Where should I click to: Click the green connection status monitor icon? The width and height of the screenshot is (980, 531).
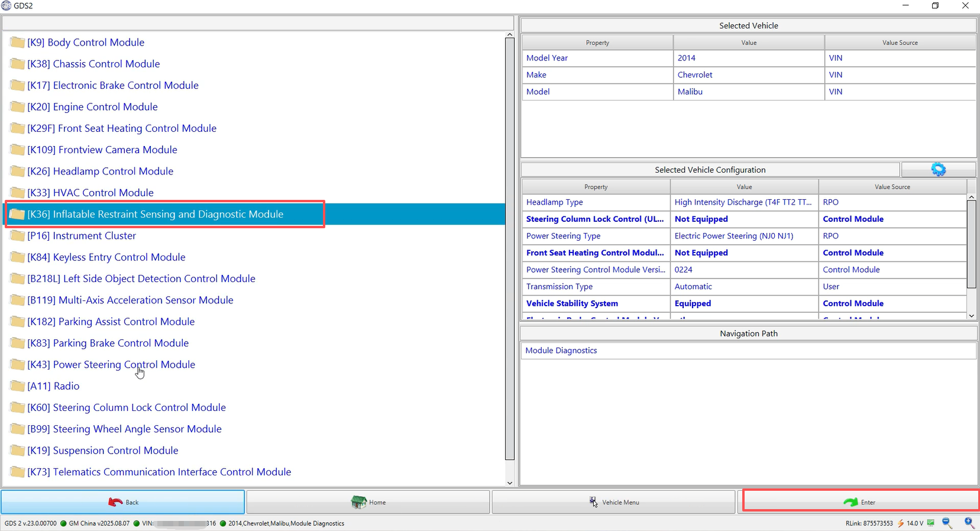coord(931,523)
